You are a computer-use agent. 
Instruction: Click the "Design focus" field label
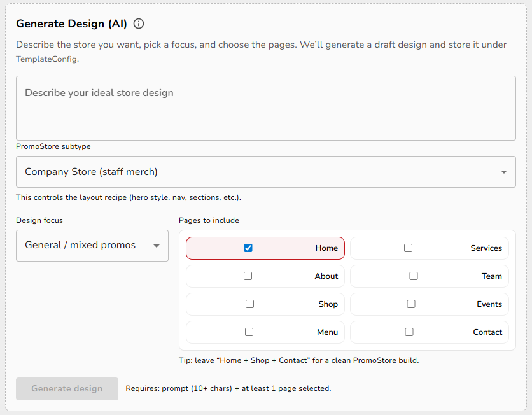[39, 220]
